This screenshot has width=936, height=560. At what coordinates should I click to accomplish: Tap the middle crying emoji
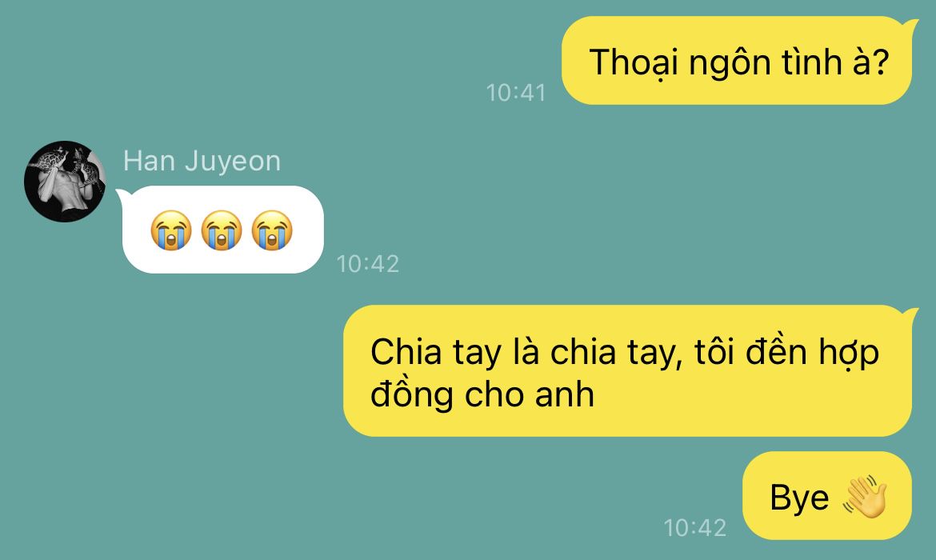click(222, 230)
